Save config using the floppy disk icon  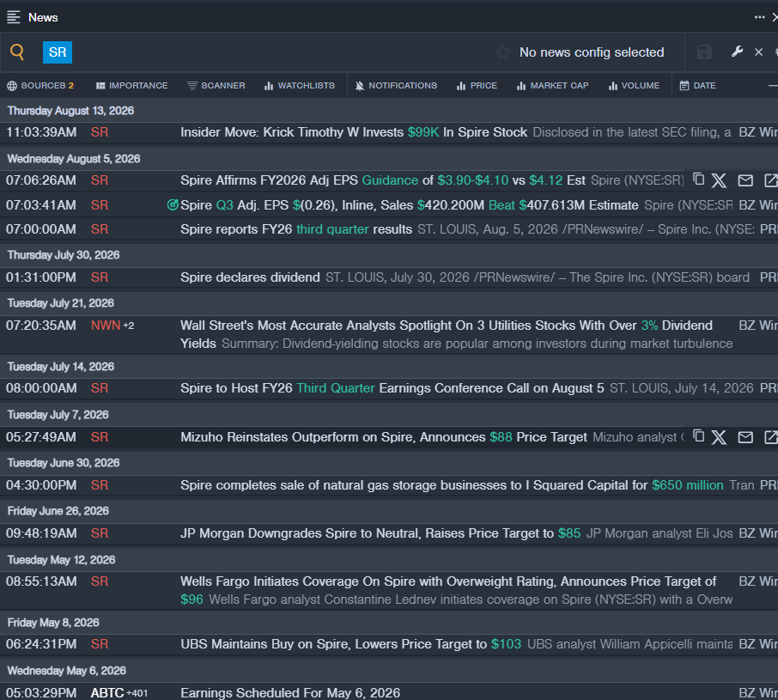[x=704, y=52]
